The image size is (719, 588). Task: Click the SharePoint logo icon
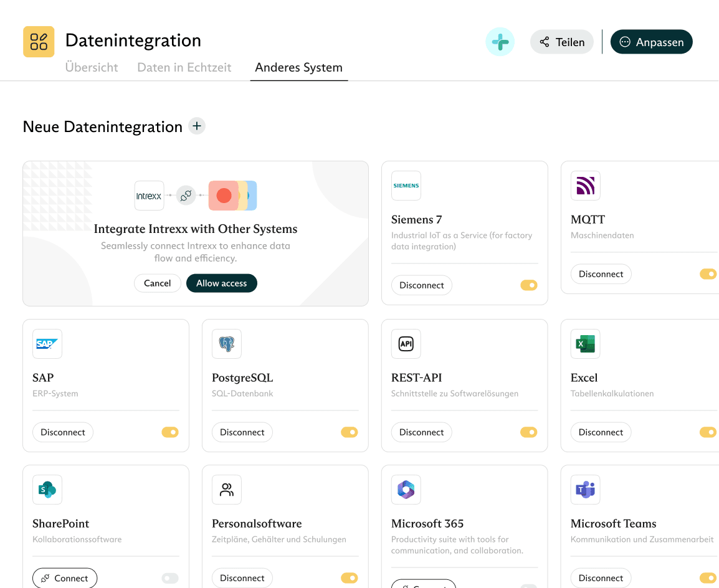point(47,490)
